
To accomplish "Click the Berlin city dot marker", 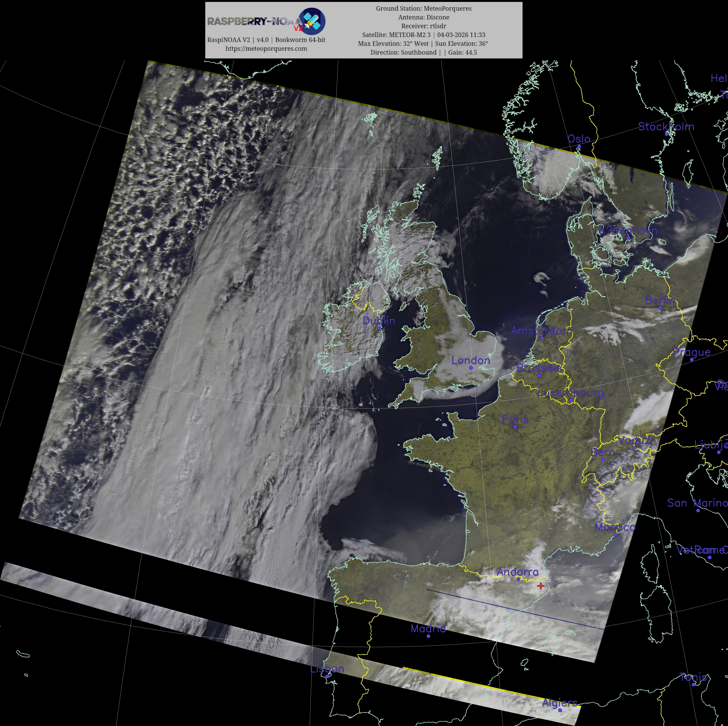I will coord(660,308).
